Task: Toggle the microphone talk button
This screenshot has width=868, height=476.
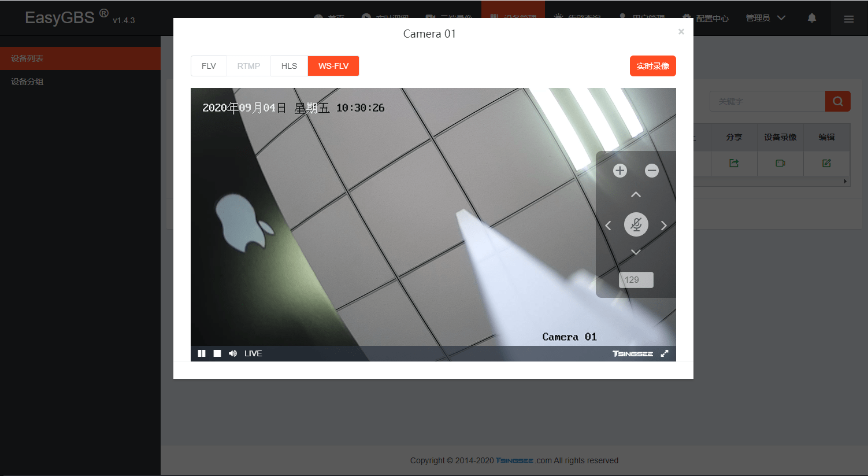Action: pos(636,224)
